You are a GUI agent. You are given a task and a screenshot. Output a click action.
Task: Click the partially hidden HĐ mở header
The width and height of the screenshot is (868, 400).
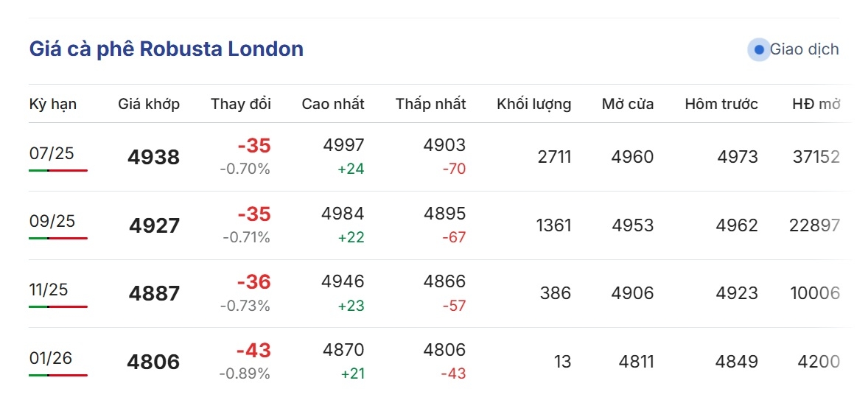816,104
